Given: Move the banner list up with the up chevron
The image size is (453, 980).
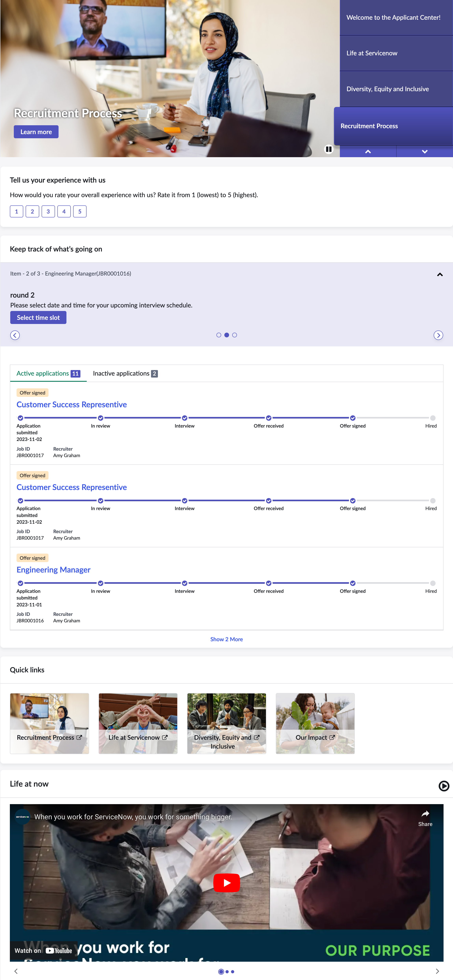Looking at the screenshot, I should (x=368, y=151).
